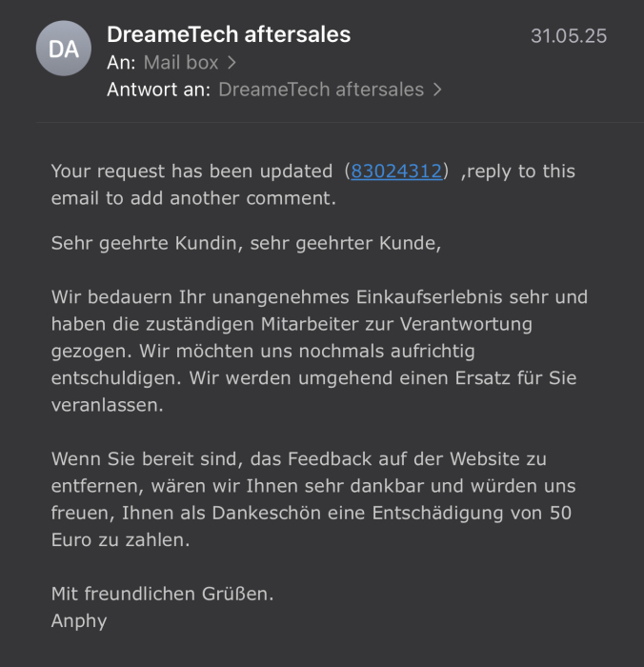Expand the Mail box recipient chevron
This screenshot has height=667, width=644.
tap(231, 63)
